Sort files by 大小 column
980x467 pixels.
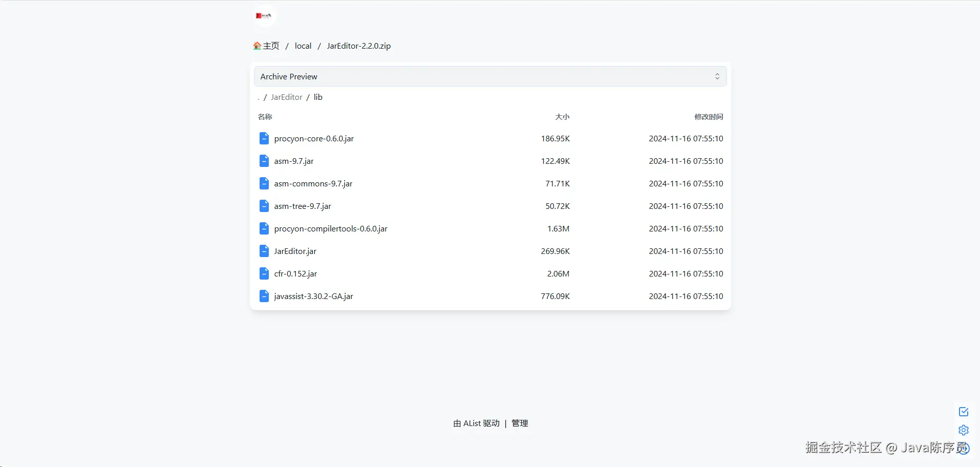[562, 117]
